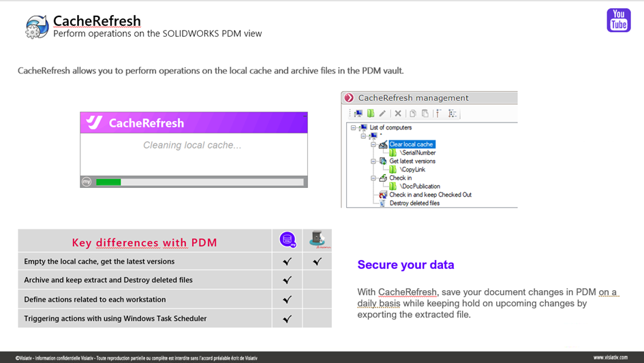Collapse the Check in node
Screen dimensions: 644x363
pyautogui.click(x=373, y=178)
